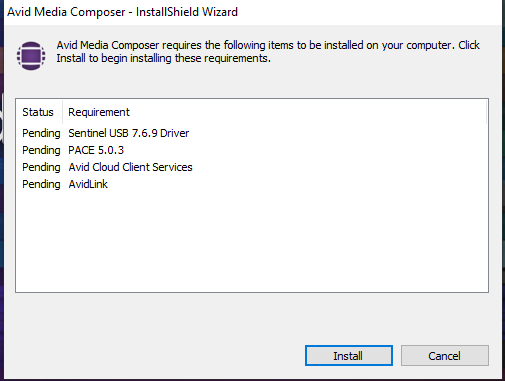This screenshot has width=505, height=381.
Task: Click the InstallShield Wizard title bar
Action: [253, 12]
